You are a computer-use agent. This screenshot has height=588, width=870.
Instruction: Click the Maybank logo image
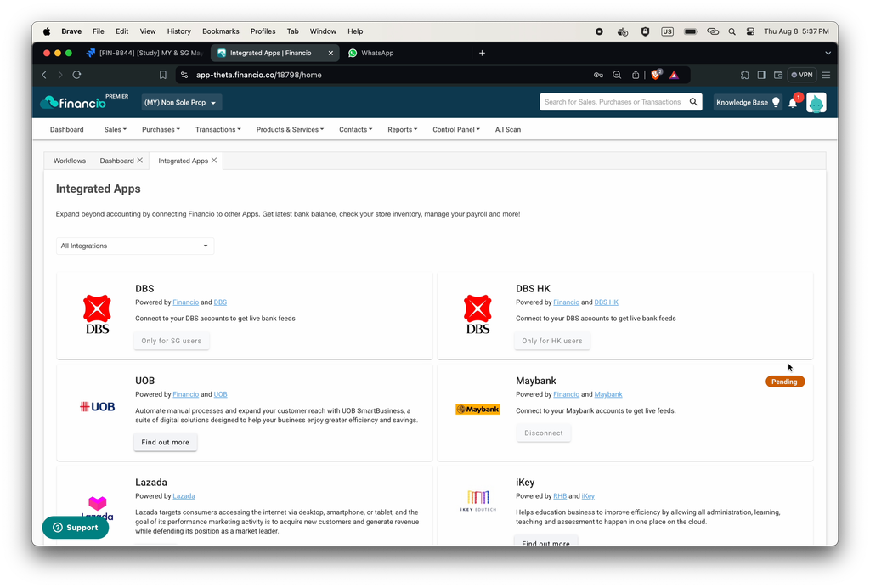pos(477,410)
